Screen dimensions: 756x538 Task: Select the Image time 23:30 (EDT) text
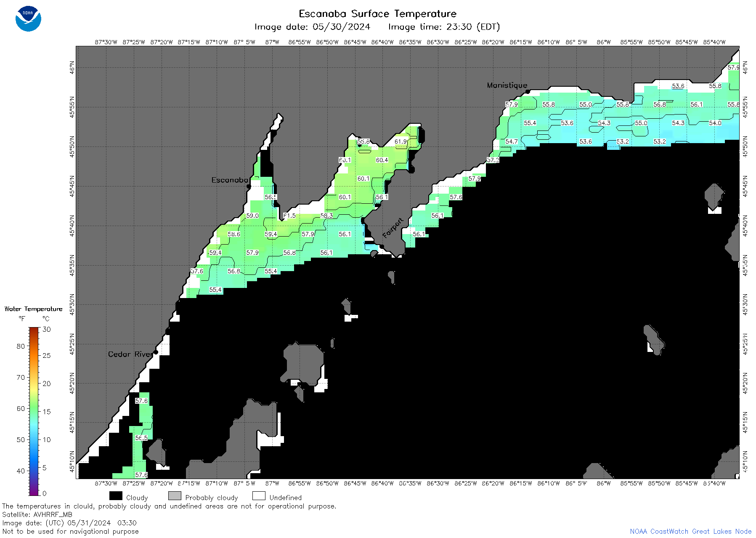(x=444, y=27)
